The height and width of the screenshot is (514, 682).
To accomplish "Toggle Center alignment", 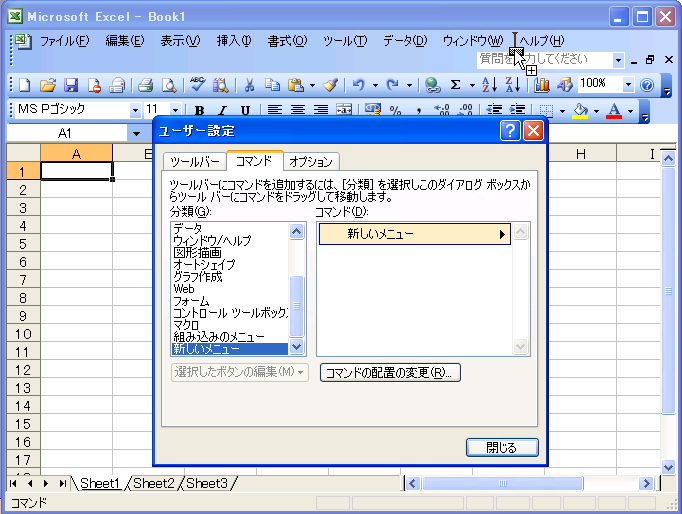I will point(298,110).
